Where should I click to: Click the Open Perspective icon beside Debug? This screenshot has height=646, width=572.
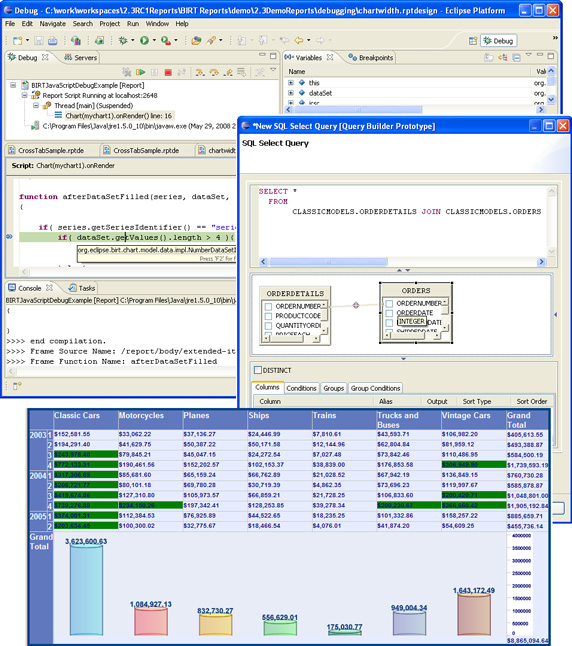(x=473, y=41)
